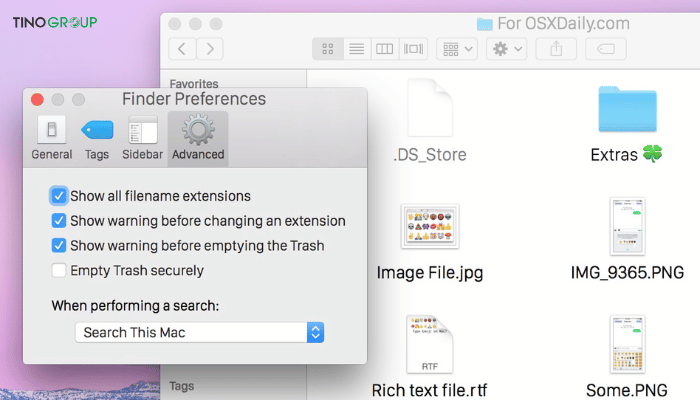
Task: Open the Tags preferences tab
Action: (97, 137)
